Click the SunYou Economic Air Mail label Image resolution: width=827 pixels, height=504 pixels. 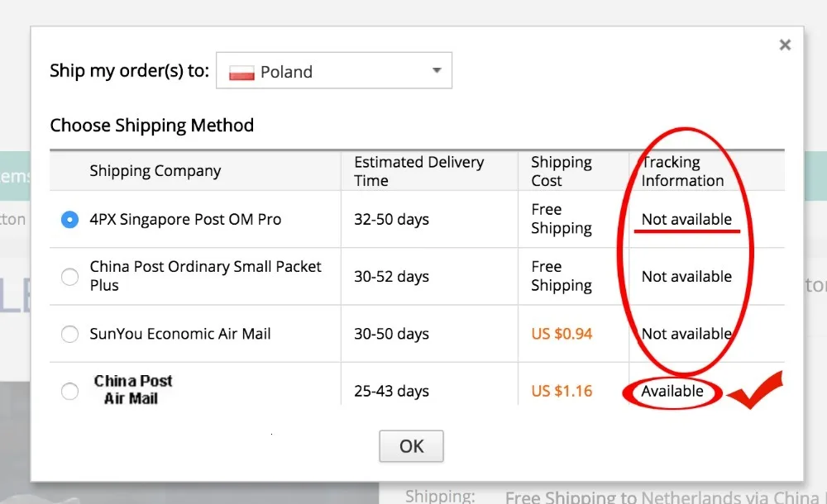[x=179, y=334]
